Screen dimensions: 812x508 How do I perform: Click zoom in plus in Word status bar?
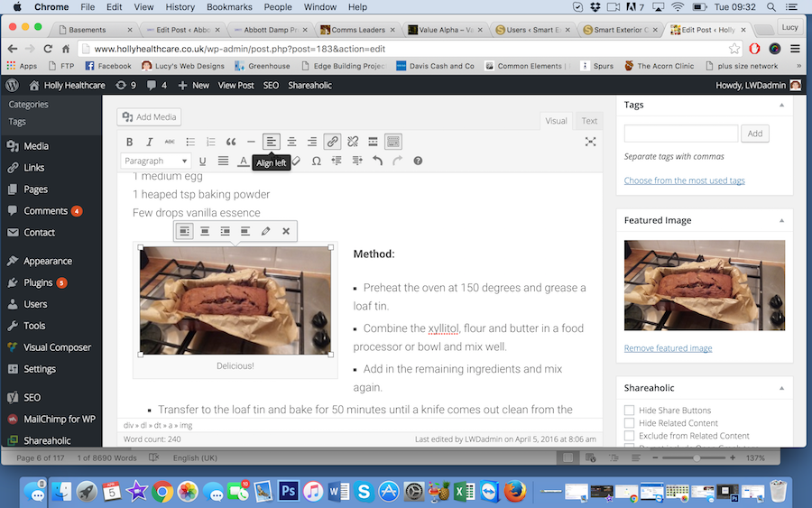tap(733, 457)
